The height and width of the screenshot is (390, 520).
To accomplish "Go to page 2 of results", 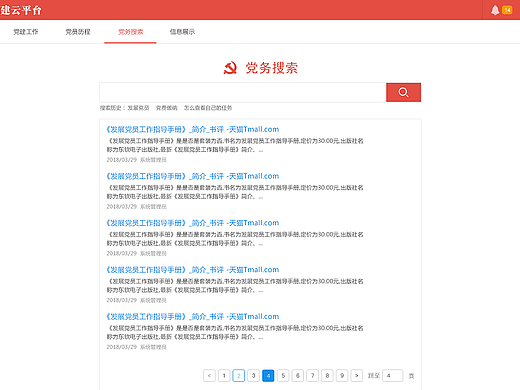I will pyautogui.click(x=239, y=376).
